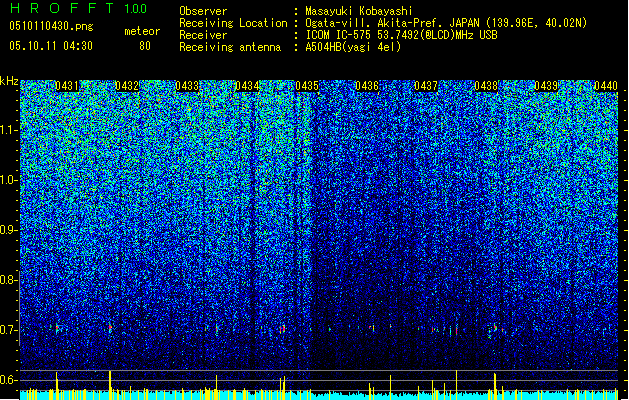629x400 pixels.
Task: Click the meteor count value 80
Action: [145, 46]
